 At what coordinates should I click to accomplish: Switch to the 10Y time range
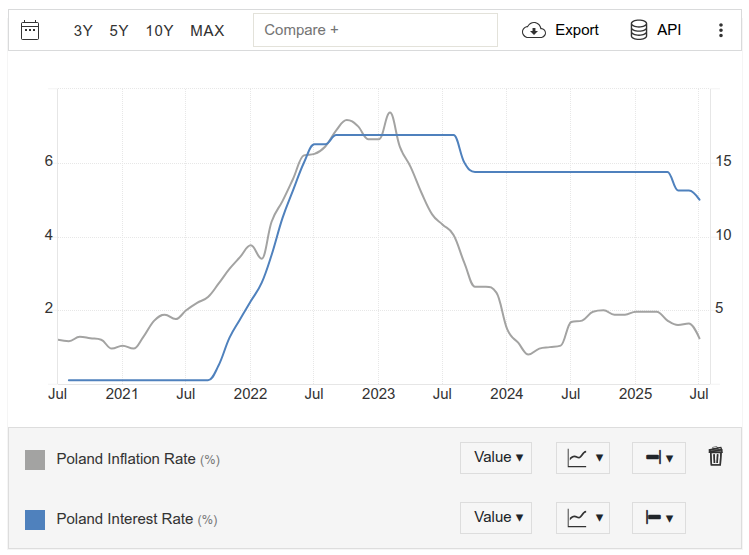point(159,31)
